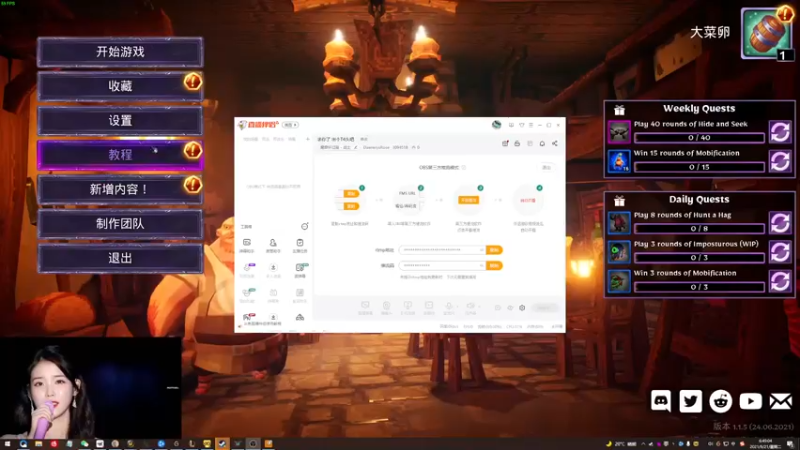800x450 pixels.
Task: Open the first toolbox tool in the left panel
Action: [x=247, y=245]
